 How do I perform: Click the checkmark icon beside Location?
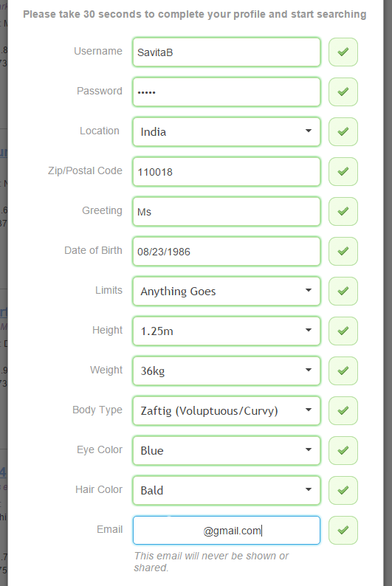point(343,131)
